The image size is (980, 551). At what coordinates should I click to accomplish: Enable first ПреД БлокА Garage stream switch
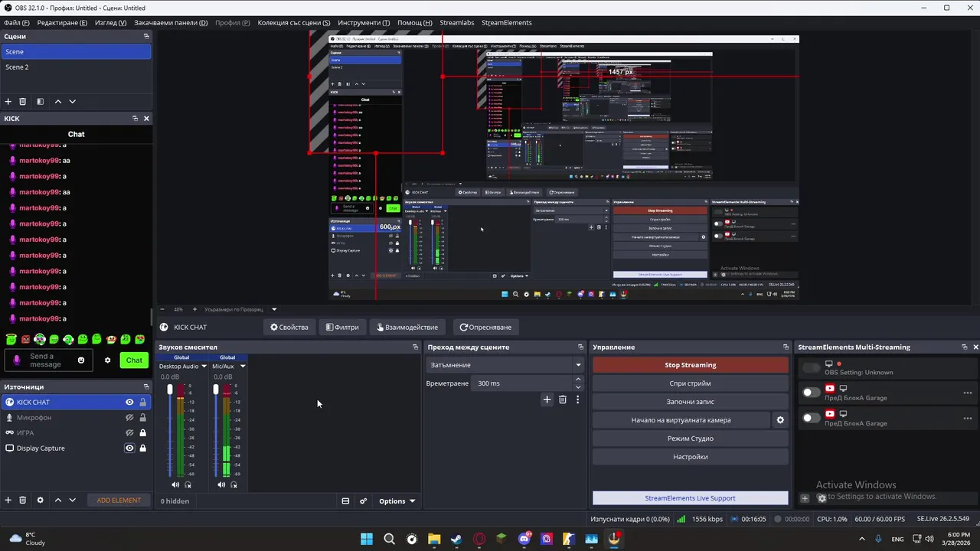(x=811, y=393)
